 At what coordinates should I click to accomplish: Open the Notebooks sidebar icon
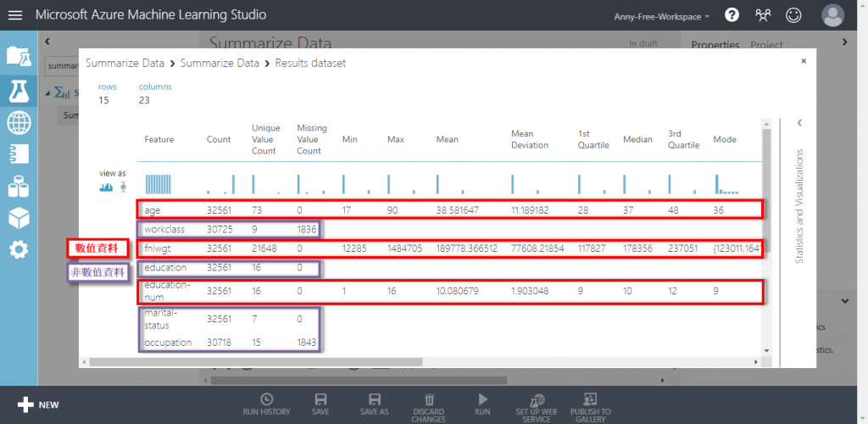[19, 154]
